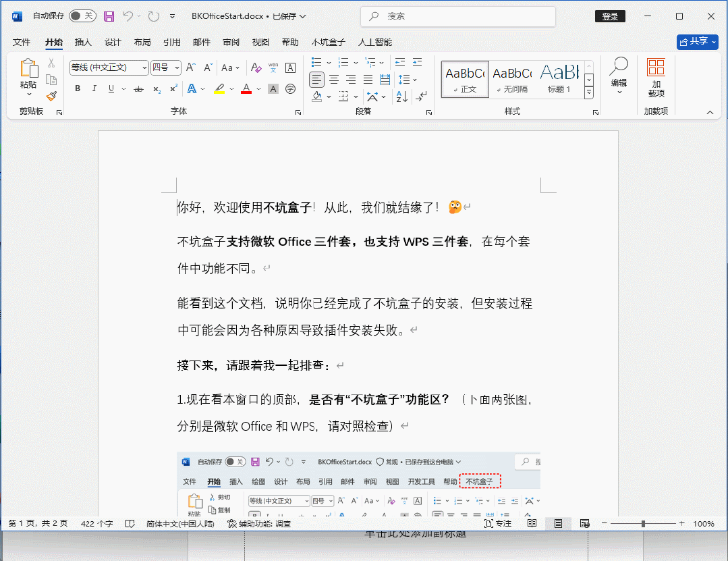This screenshot has width=728, height=561.
Task: Enable Focus mode (专注)
Action: pyautogui.click(x=498, y=523)
